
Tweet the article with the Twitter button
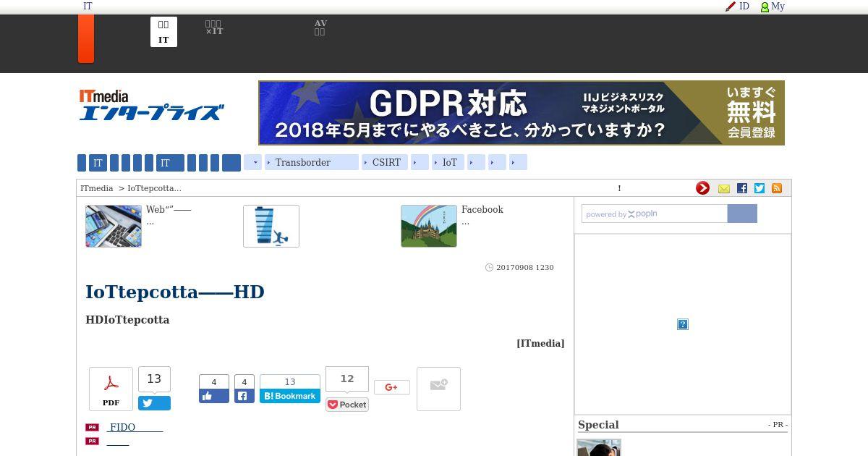coord(154,403)
